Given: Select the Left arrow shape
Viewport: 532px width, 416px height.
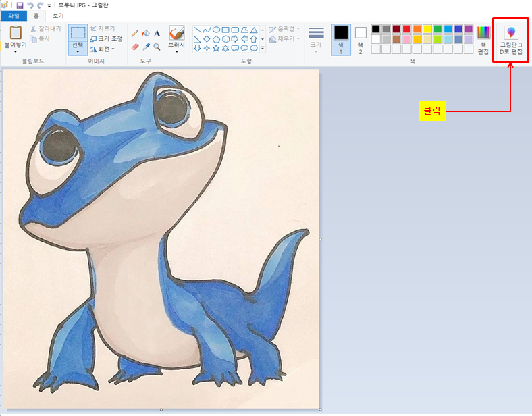Looking at the screenshot, I should click(x=244, y=39).
